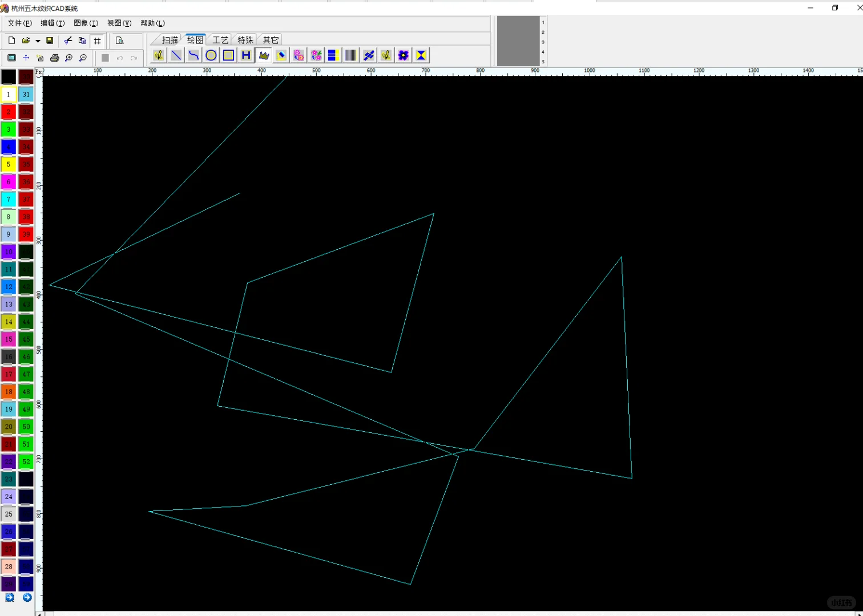863x616 pixels.
Task: Go to previous palette page arrow
Action: click(10, 597)
